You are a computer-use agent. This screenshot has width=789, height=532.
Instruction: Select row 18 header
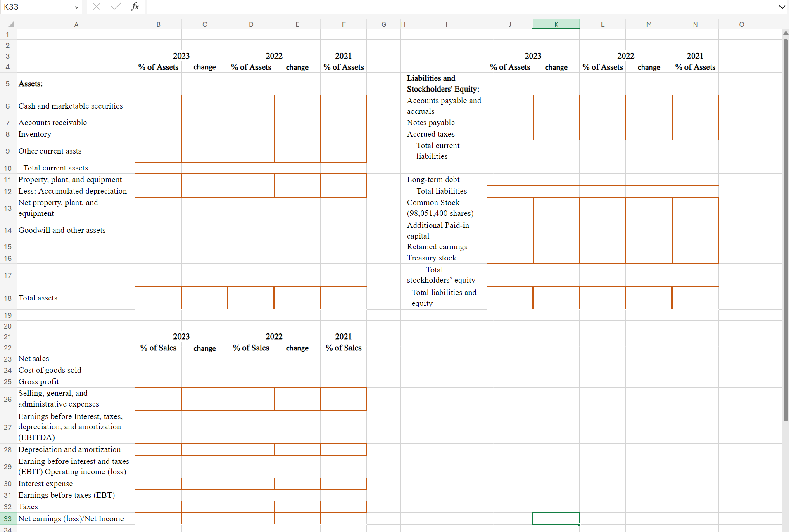(7, 298)
